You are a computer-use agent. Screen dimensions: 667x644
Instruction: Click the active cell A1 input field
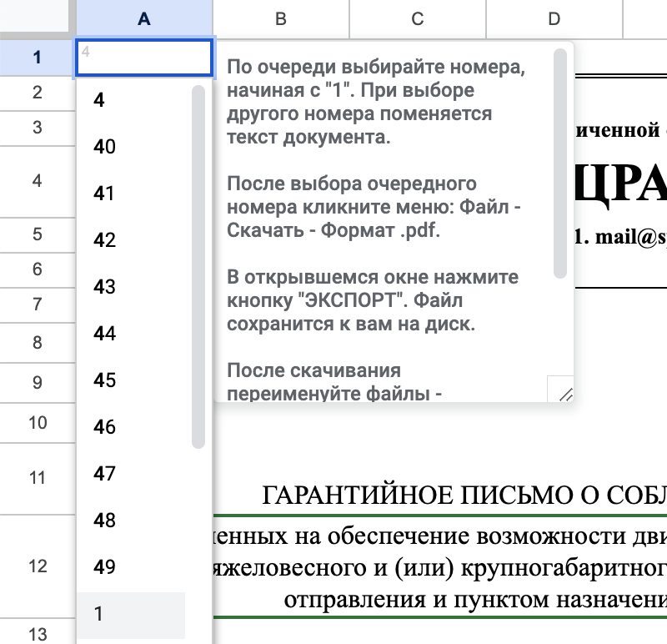(x=144, y=58)
